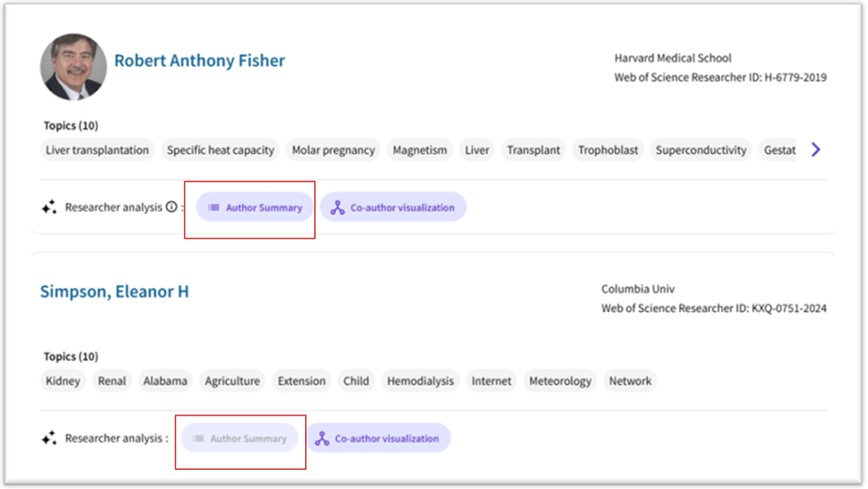Click the sparkle icon in Fisher's Researcher analysis
The height and width of the screenshot is (489, 868).
[x=49, y=208]
